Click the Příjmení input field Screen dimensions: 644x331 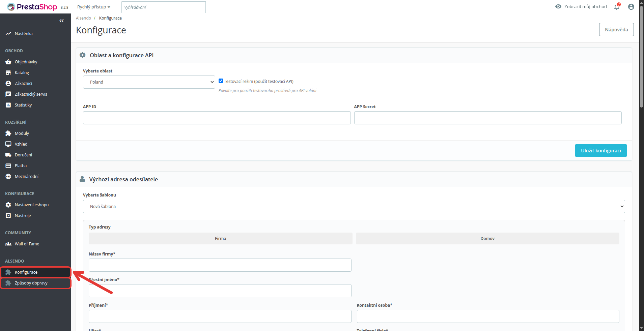click(220, 317)
